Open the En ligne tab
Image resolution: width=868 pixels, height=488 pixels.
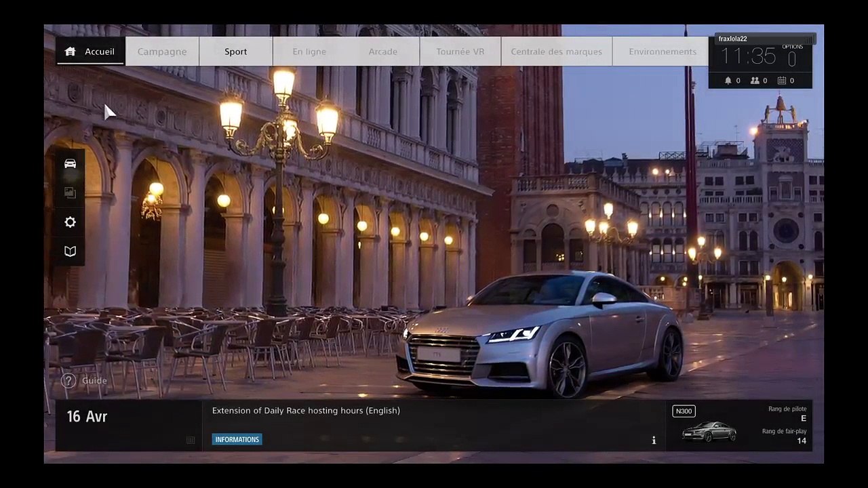309,52
